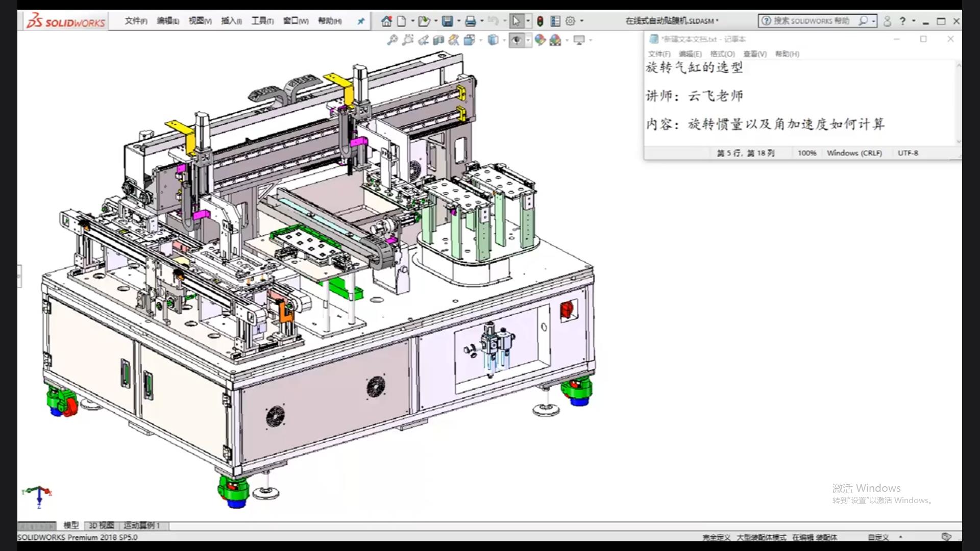Click 大型装配体模式 in status bar

761,537
